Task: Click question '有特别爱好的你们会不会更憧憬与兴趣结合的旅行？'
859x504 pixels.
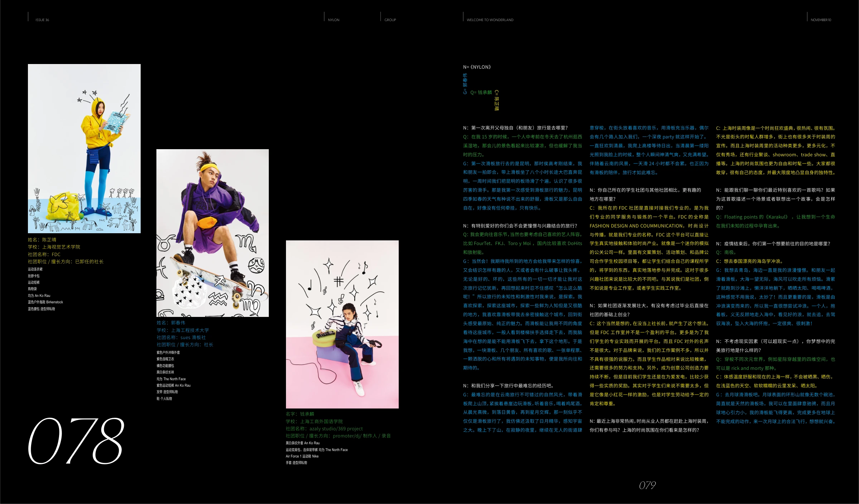Action: 524,226
